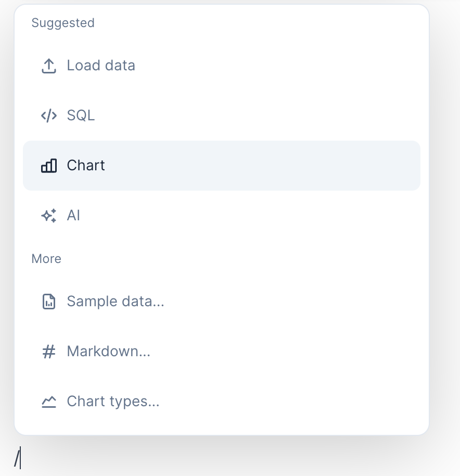The height and width of the screenshot is (476, 460).
Task: Click the code brackets icon for SQL
Action: tap(48, 116)
